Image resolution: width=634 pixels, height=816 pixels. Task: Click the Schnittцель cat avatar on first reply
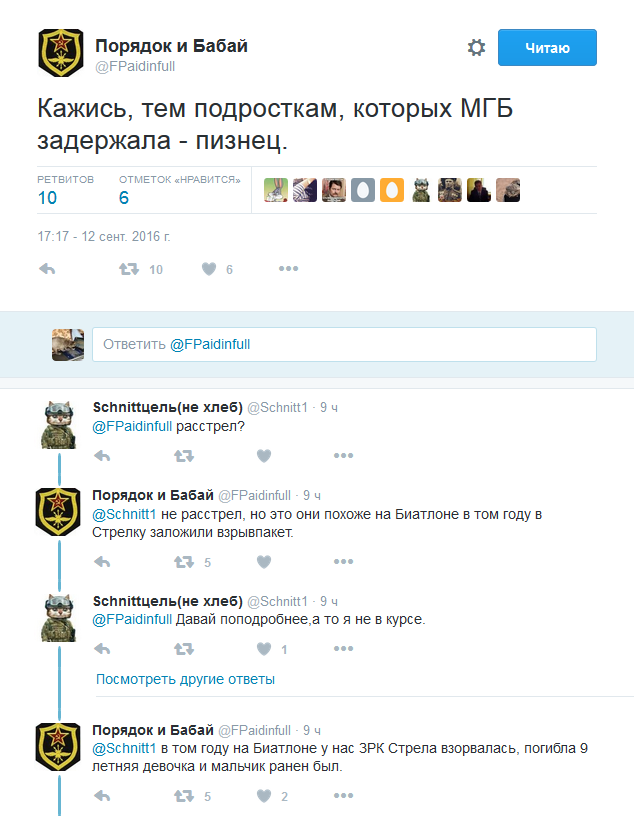tap(60, 425)
